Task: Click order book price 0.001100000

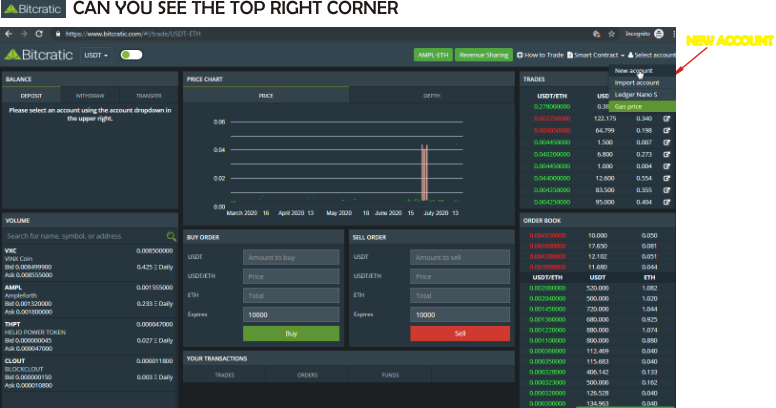Action: (547, 341)
